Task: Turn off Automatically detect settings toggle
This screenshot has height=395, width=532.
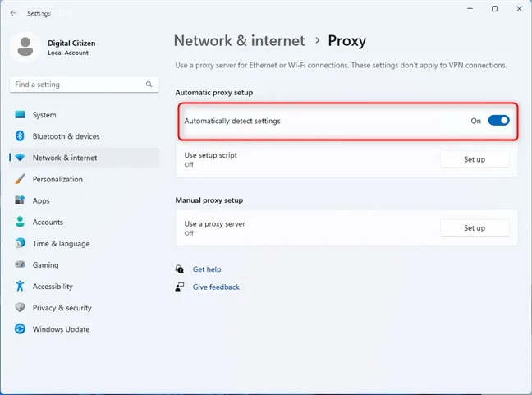Action: point(498,121)
